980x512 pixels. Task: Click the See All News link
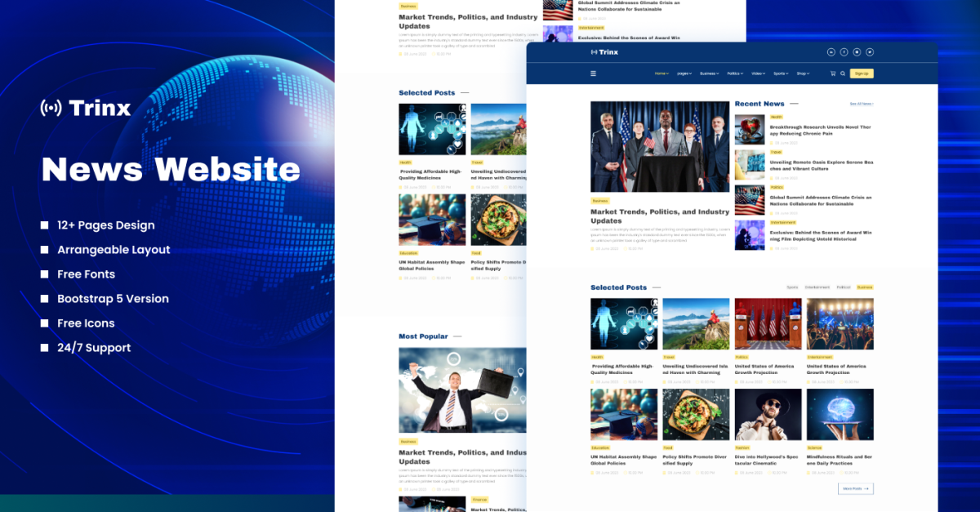click(861, 104)
